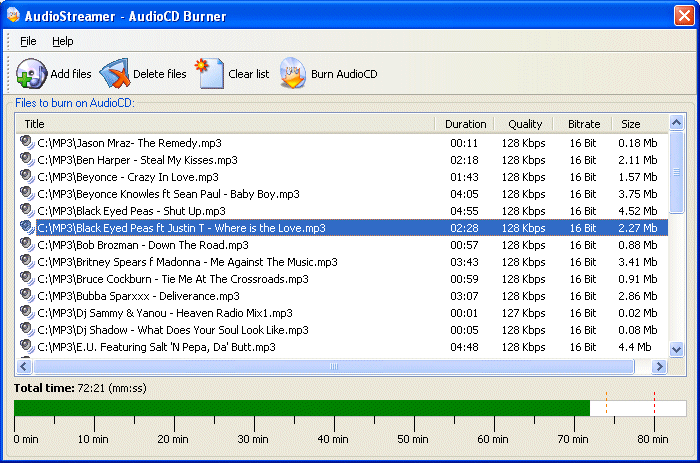Close the AudioCD Burner window
The height and width of the screenshot is (463, 700).
[x=684, y=16]
